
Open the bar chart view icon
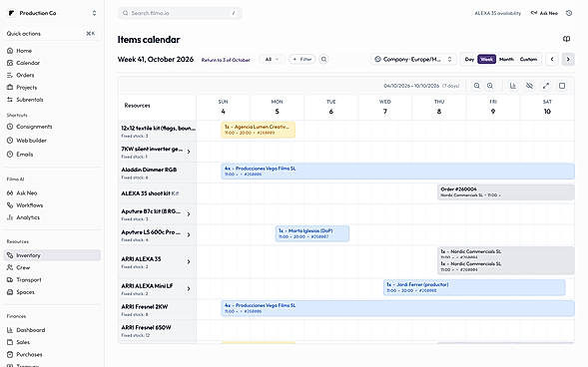click(x=512, y=86)
